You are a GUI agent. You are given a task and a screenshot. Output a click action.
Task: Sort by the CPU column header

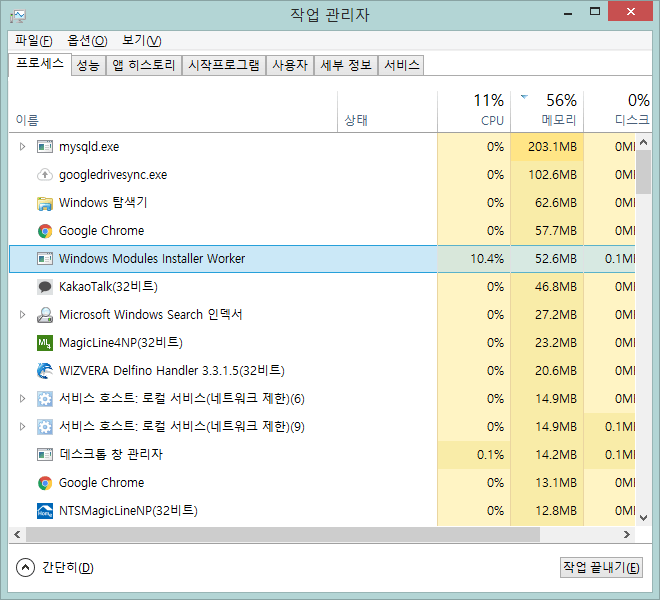[x=474, y=112]
